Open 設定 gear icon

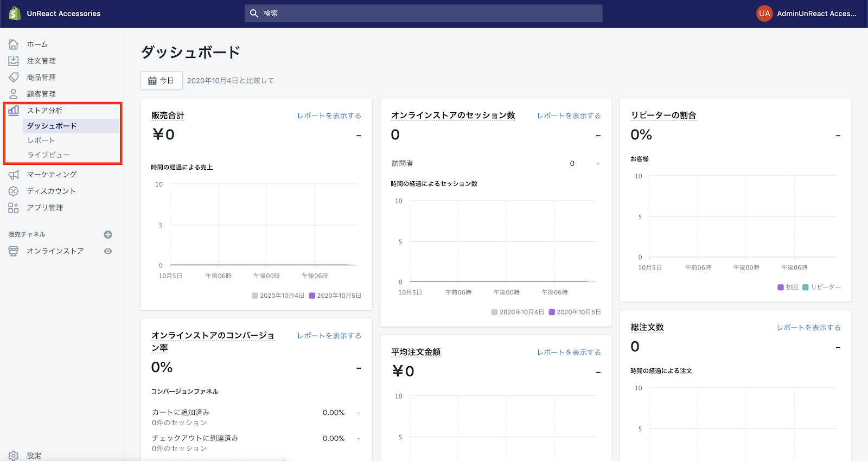[x=14, y=456]
